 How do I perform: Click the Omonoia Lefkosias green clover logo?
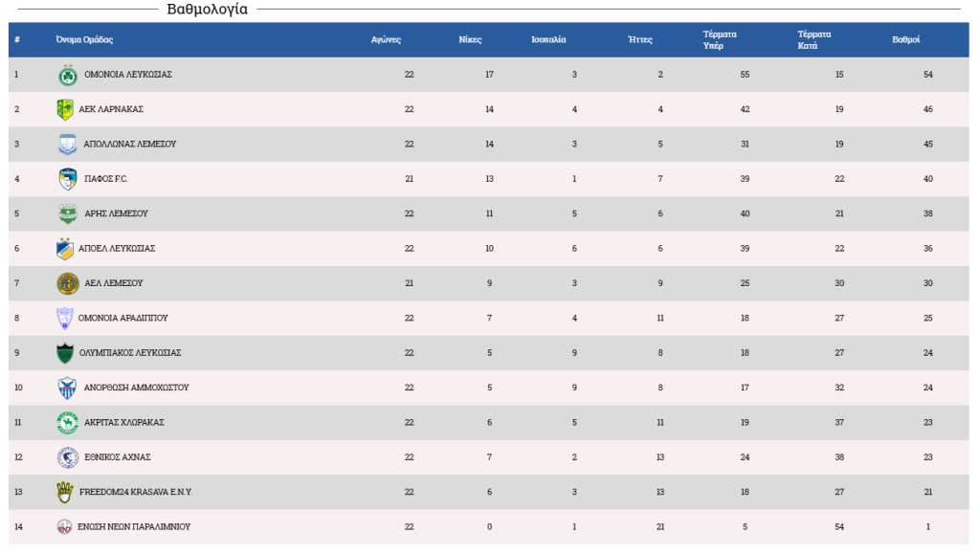(x=67, y=75)
